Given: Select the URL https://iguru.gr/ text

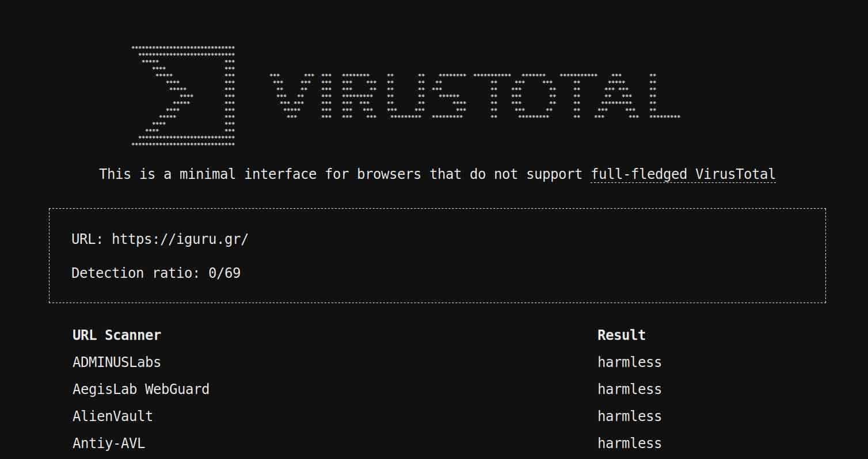Looking at the screenshot, I should click(160, 239).
